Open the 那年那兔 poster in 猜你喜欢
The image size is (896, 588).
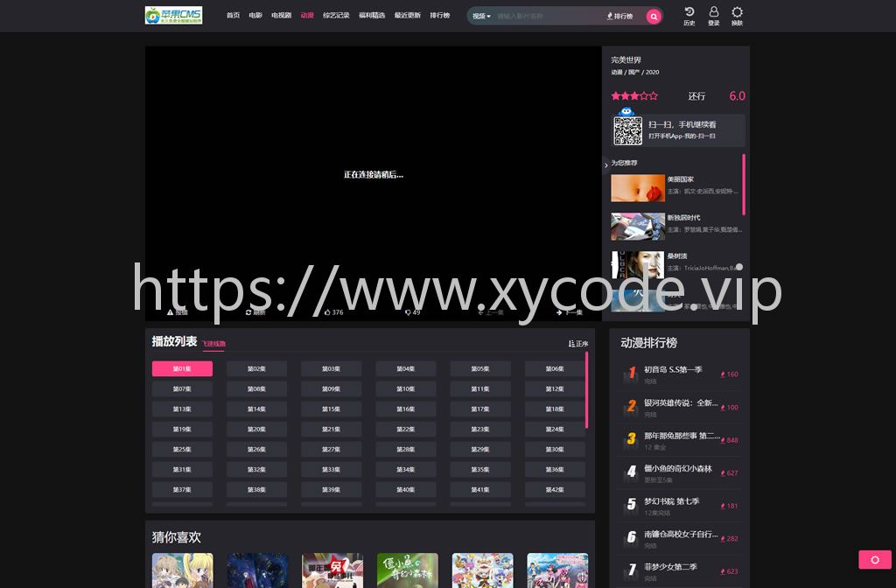coord(332,570)
